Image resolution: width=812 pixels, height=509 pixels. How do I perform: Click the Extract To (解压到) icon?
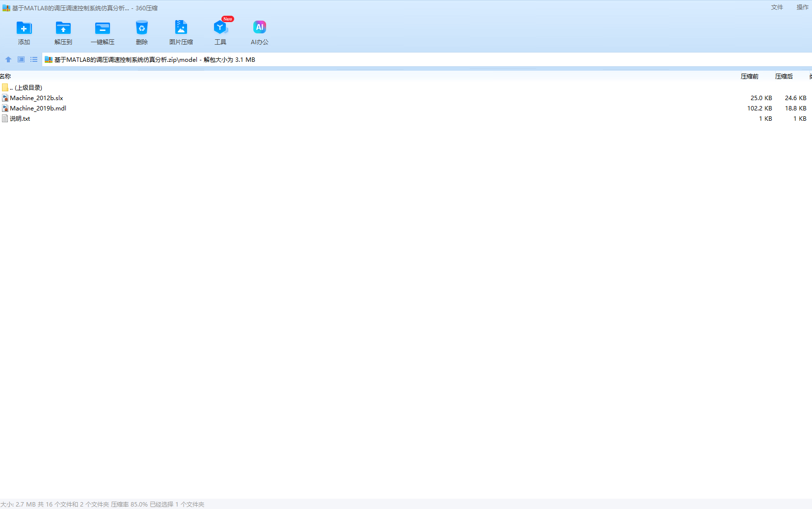(63, 28)
